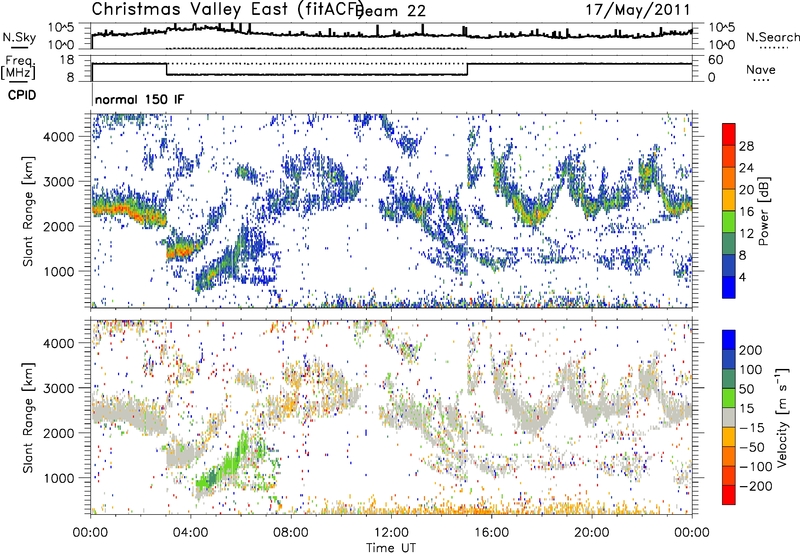800x554 pixels.
Task: Select the "Freq. [MHz]" axis label
Action: 19,68
